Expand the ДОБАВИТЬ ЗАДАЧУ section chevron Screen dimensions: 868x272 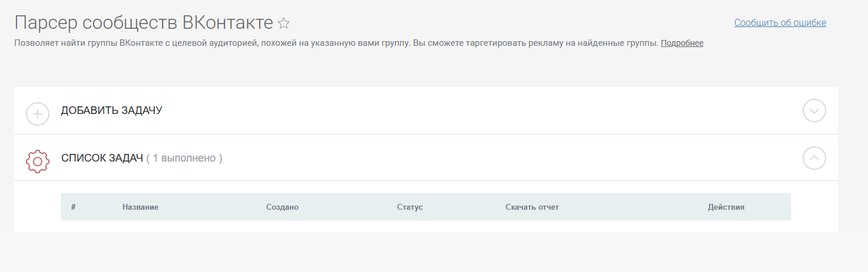814,110
